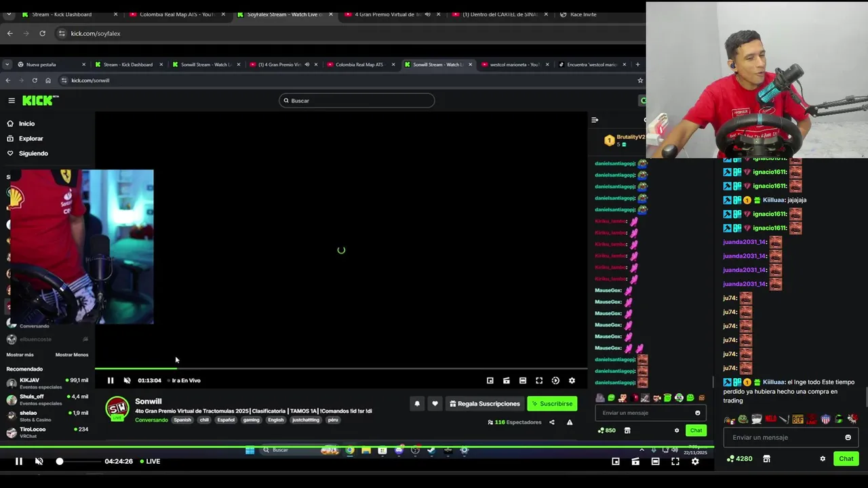Open the outer chat shop icon
The height and width of the screenshot is (488, 868).
coord(766,459)
